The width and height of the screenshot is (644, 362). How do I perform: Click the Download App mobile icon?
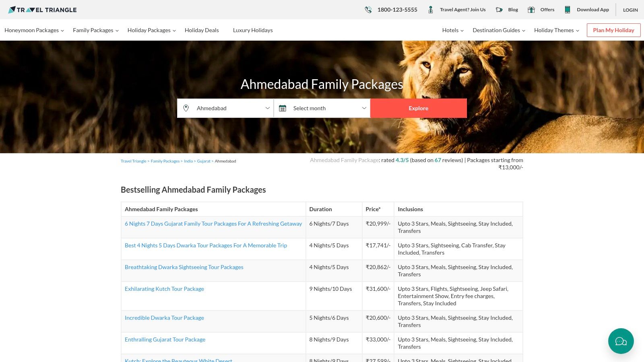tap(568, 9)
